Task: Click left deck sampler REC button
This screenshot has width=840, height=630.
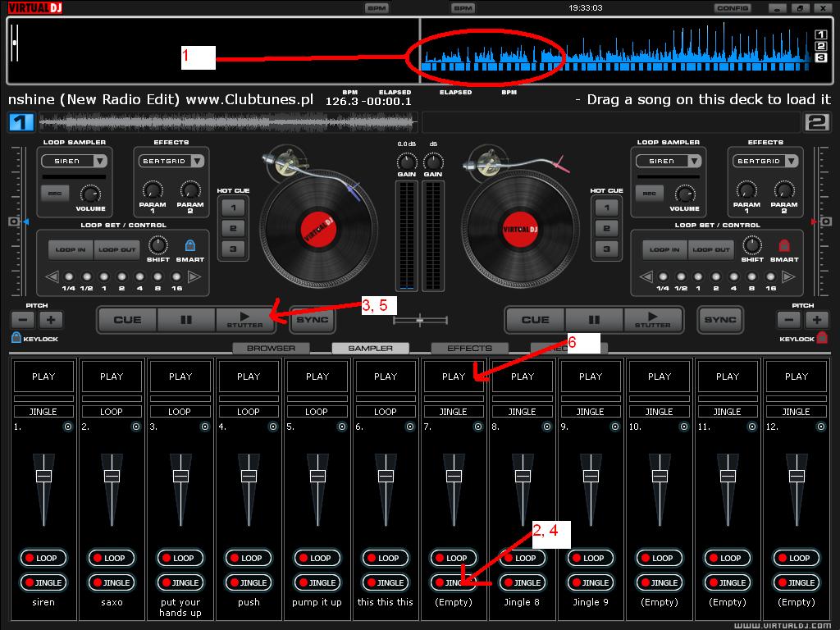Action: [x=55, y=194]
